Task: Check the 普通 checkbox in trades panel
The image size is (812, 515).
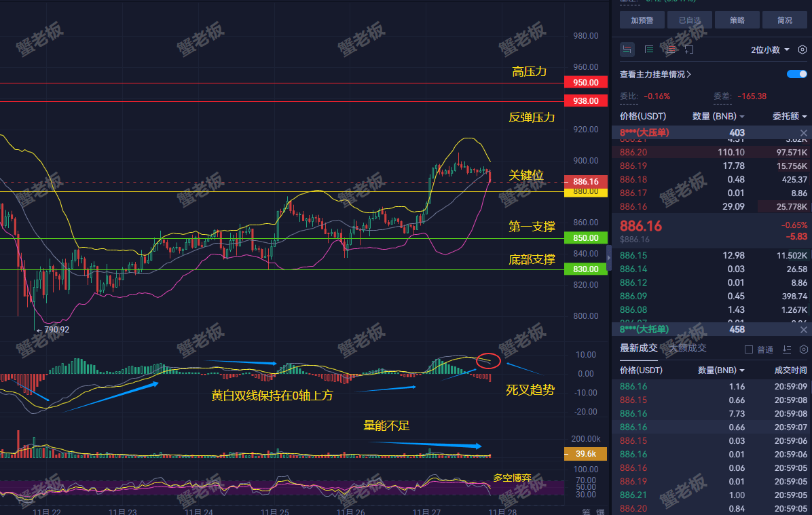Action: (x=748, y=350)
